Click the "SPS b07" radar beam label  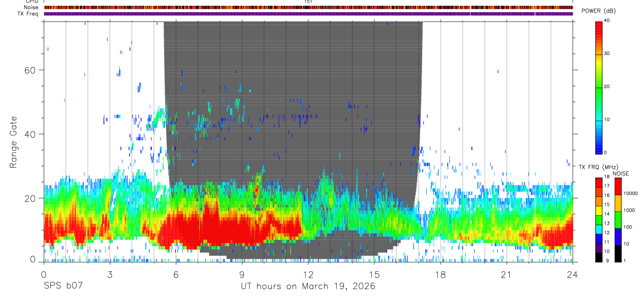pyautogui.click(x=63, y=287)
